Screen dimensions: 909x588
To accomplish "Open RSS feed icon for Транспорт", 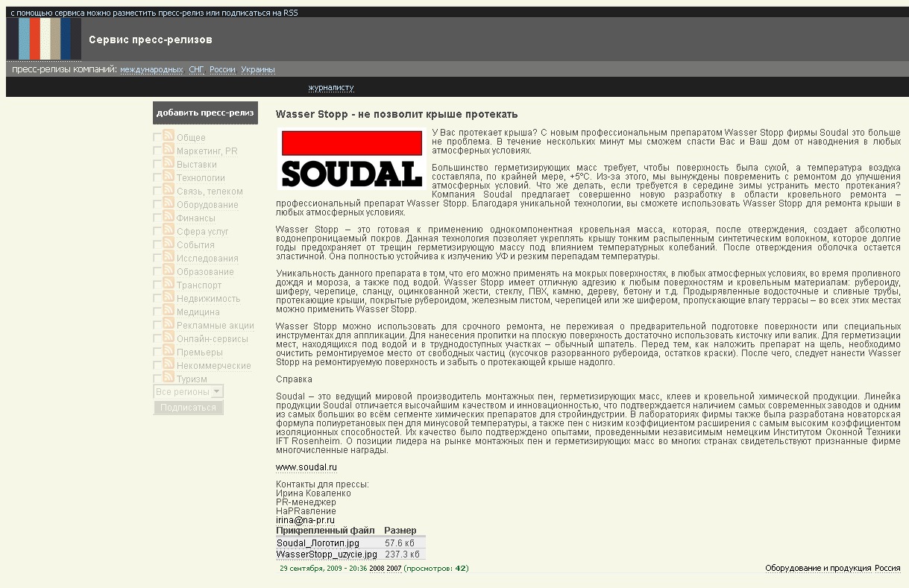I will (x=169, y=284).
